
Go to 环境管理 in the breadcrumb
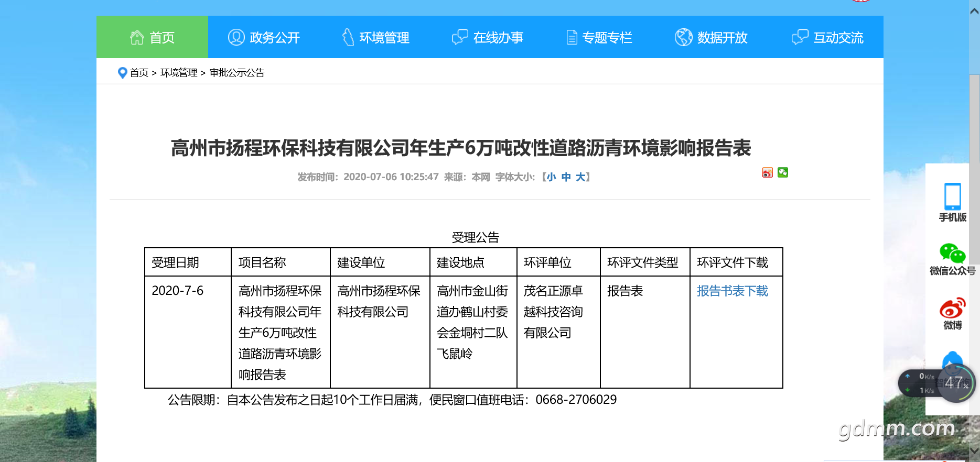point(179,73)
